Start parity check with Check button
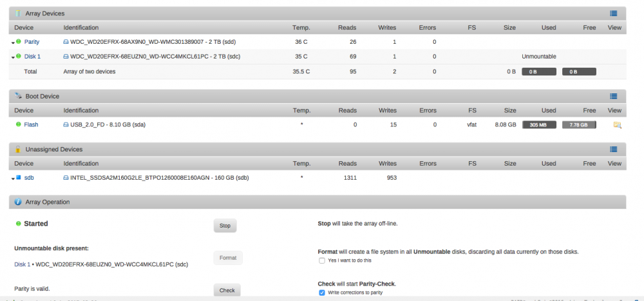The height and width of the screenshot is (301, 644). coord(227,290)
